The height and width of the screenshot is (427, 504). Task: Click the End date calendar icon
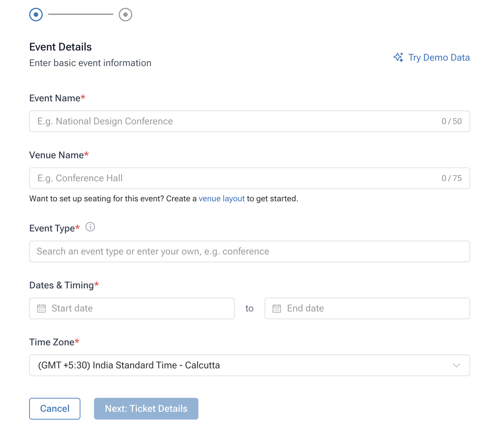point(277,308)
